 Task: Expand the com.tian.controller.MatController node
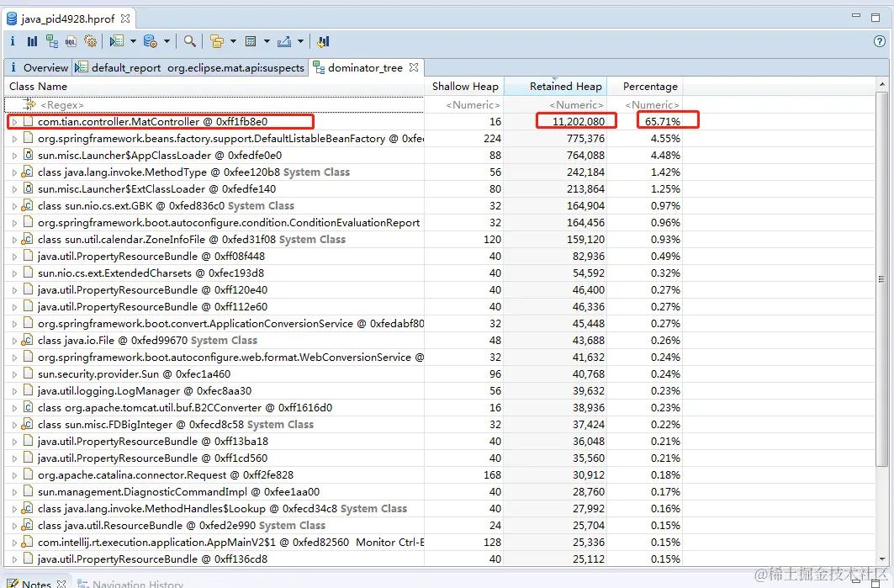(14, 122)
